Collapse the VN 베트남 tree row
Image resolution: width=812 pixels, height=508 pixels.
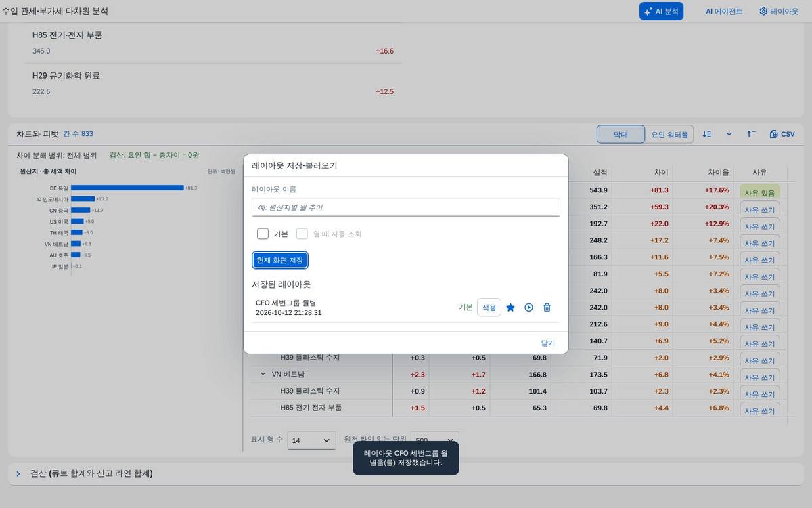click(x=263, y=374)
